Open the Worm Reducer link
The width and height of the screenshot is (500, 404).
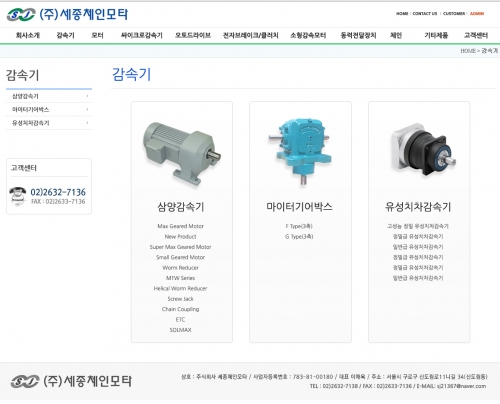(180, 267)
